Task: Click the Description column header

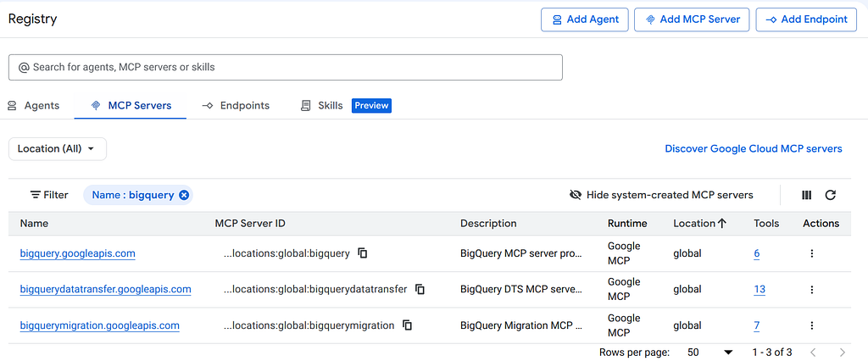Action: pyautogui.click(x=488, y=224)
